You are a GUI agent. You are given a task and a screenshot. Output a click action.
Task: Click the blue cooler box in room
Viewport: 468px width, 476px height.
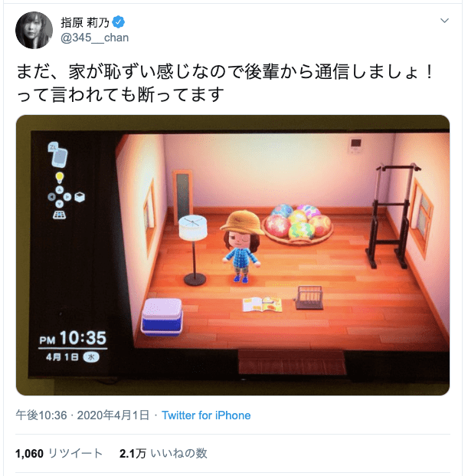coord(162,317)
